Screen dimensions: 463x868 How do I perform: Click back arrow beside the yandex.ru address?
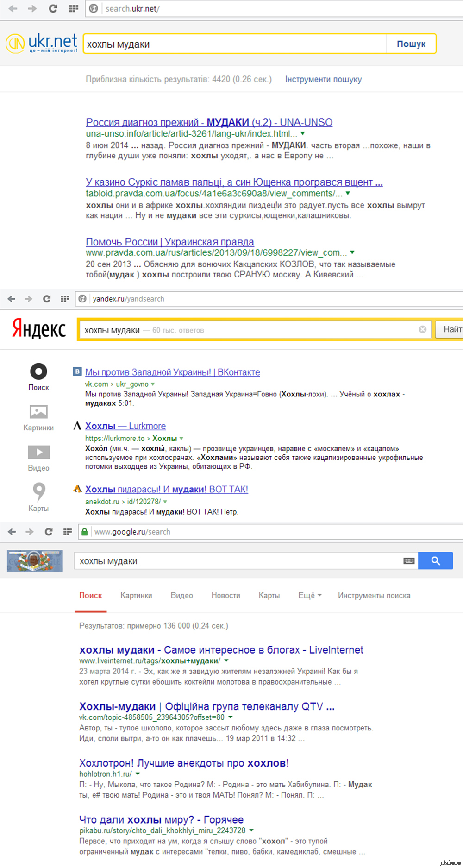[x=12, y=299]
